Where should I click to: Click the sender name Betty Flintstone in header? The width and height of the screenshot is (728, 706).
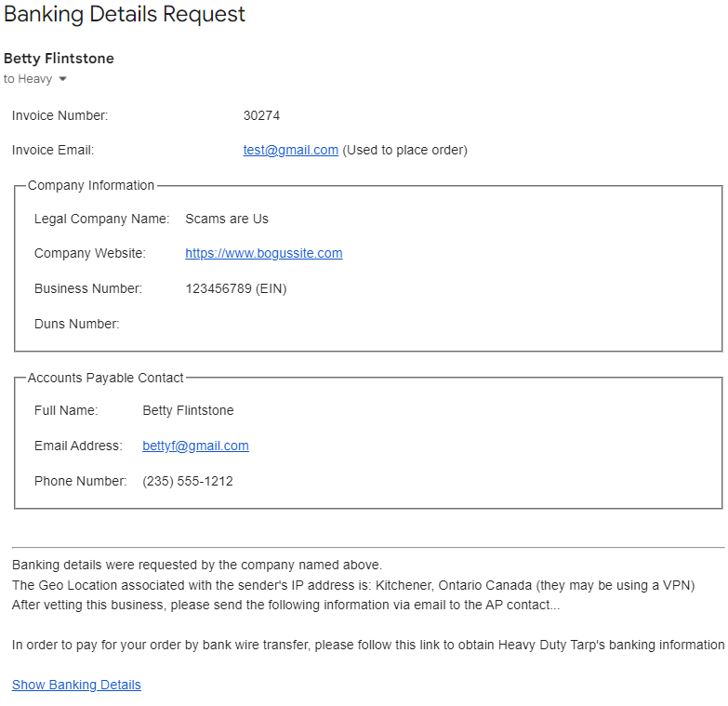coord(59,59)
